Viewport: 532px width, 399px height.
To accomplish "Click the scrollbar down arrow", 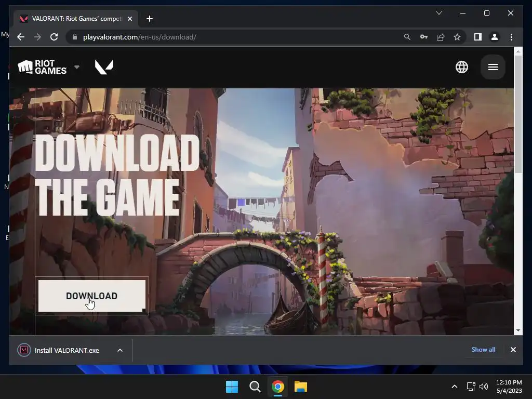I will 518,330.
